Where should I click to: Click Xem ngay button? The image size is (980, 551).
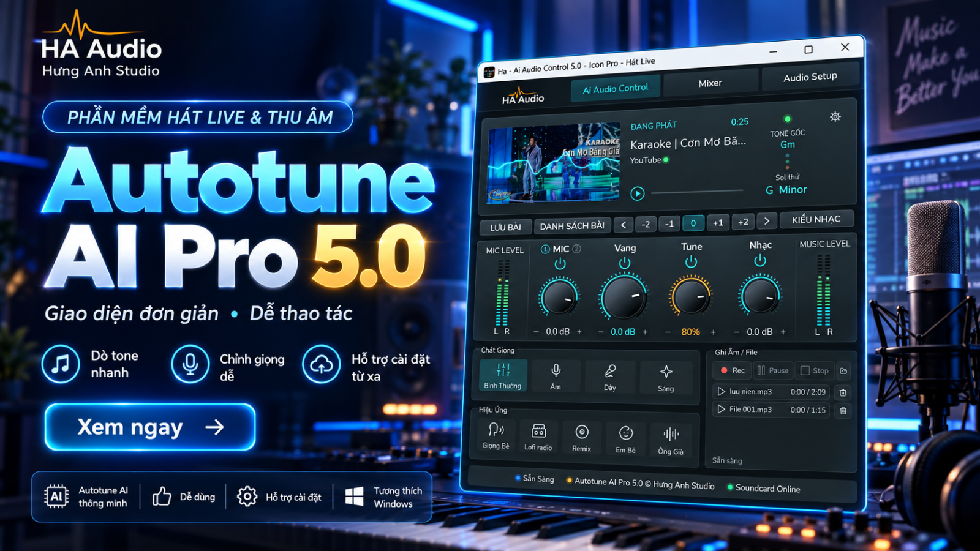coord(150,427)
